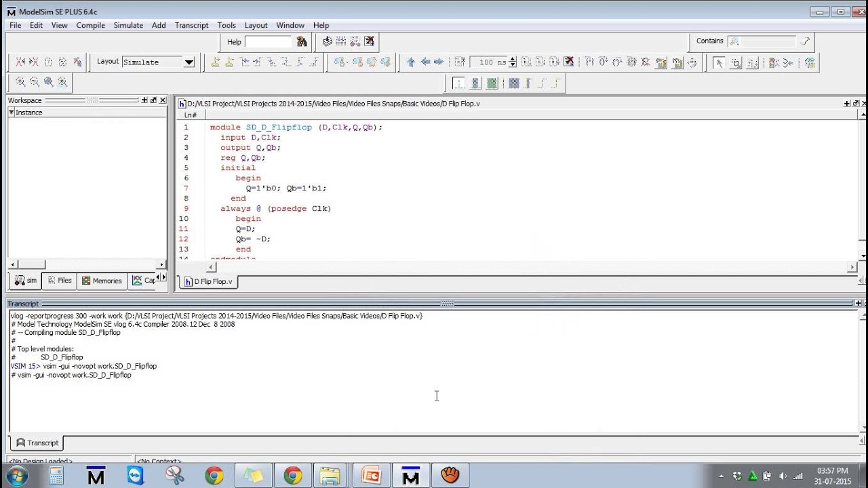
Task: Open the PowerPoint icon in the taskbar
Action: point(372,476)
